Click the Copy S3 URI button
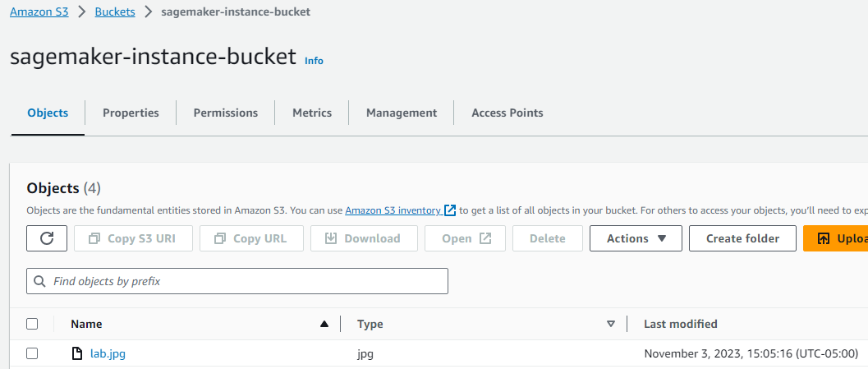The height and width of the screenshot is (369, 868). tap(133, 238)
